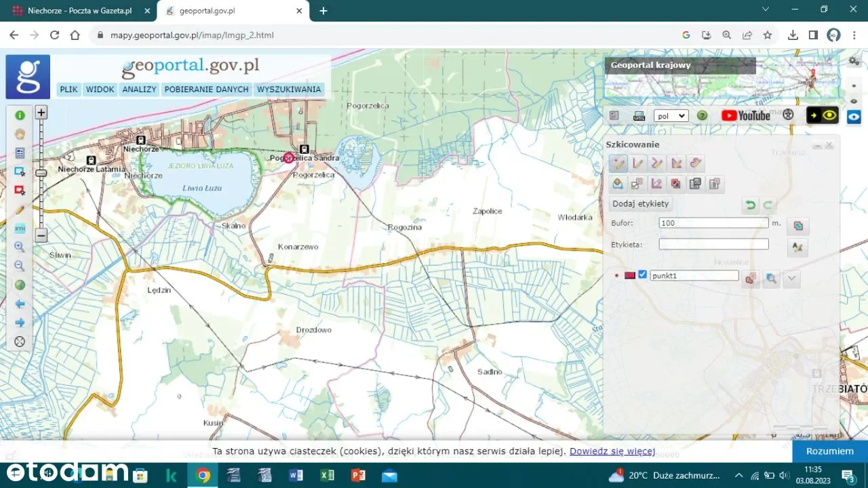Open the language dropdown showing pol
This screenshot has width=868, height=488.
671,116
